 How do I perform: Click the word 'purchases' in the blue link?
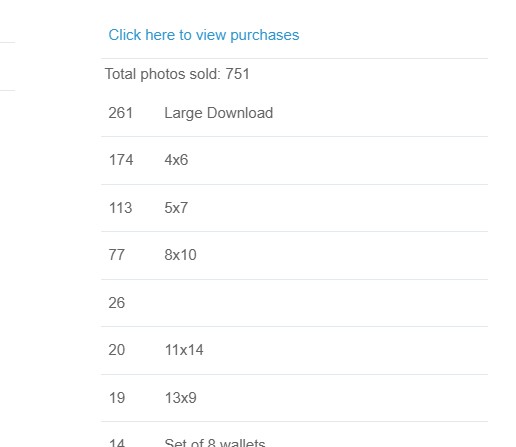click(265, 36)
